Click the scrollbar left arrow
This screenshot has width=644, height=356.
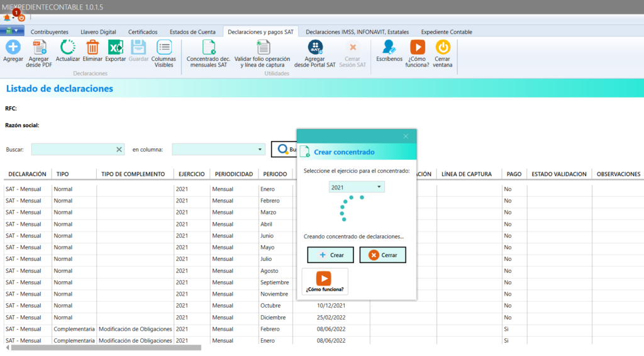pyautogui.click(x=8, y=348)
